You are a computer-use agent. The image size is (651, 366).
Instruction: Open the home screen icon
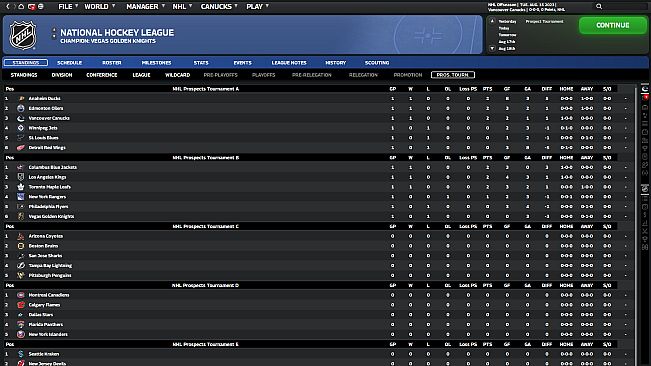click(x=22, y=7)
